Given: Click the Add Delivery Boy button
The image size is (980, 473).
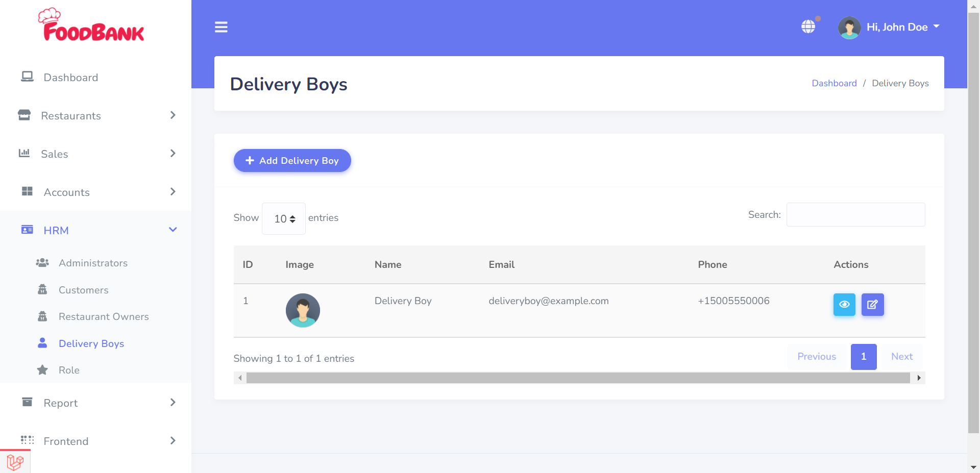Looking at the screenshot, I should (292, 160).
